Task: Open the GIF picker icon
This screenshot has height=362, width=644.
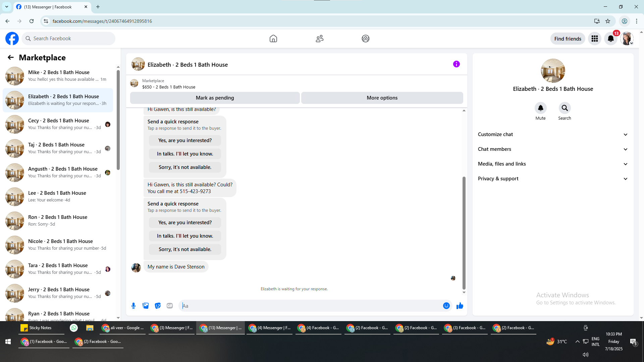Action: point(170,306)
